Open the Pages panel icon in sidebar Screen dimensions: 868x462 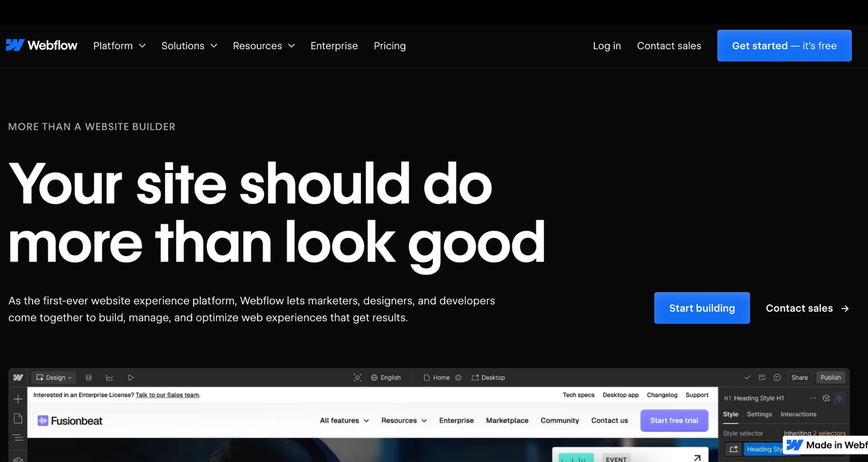18,418
